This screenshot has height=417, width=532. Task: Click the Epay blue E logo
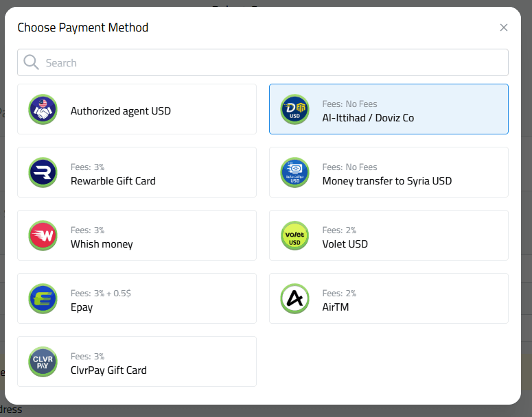tap(43, 298)
